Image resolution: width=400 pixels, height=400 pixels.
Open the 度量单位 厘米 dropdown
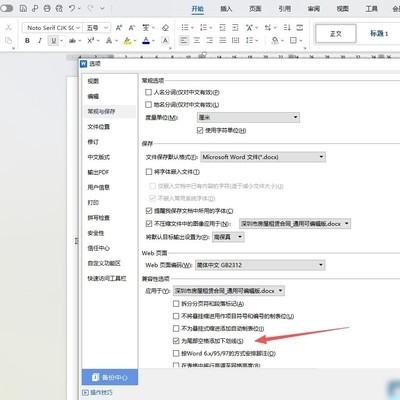248,117
